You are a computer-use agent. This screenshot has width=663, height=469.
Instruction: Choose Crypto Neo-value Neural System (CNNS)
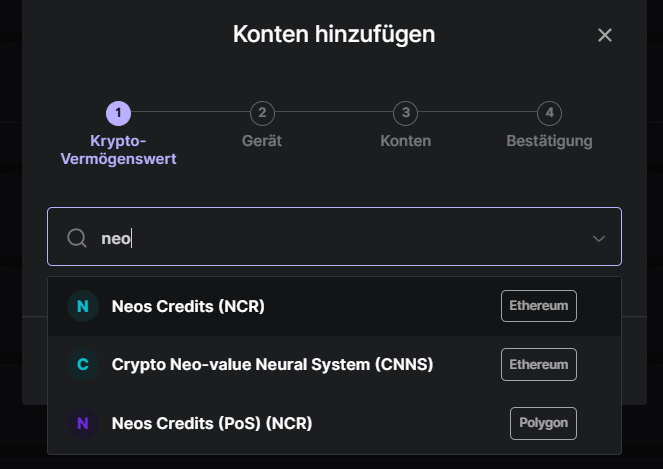[x=334, y=365]
